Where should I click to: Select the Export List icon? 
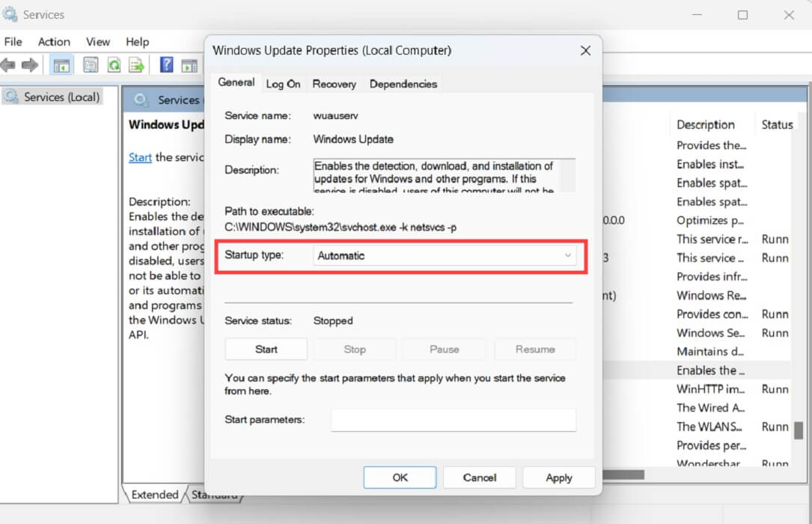(136, 64)
